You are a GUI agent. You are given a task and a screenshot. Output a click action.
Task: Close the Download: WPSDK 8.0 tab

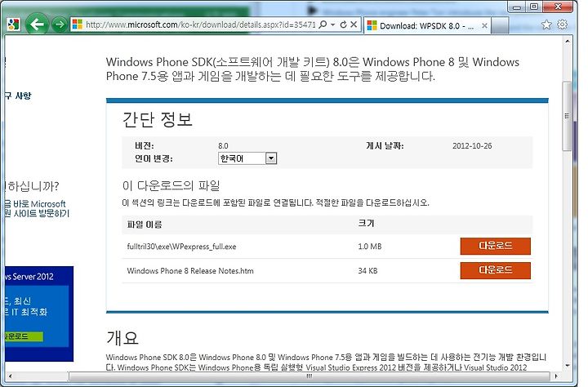pyautogui.click(x=484, y=25)
